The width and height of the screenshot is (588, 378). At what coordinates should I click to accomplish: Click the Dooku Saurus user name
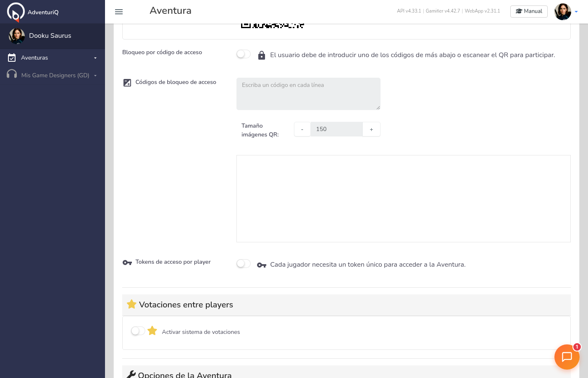[x=50, y=36]
